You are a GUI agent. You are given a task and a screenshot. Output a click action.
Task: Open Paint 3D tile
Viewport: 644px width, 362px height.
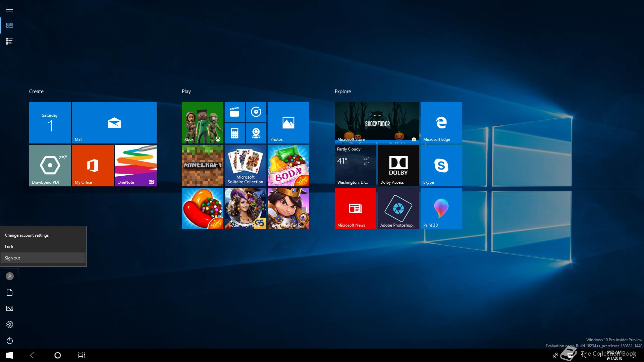pyautogui.click(x=441, y=208)
